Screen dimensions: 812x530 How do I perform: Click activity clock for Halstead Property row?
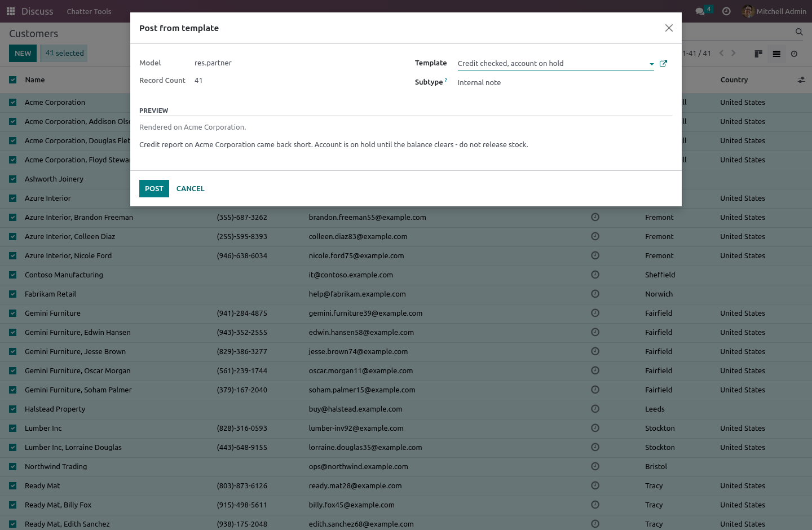coord(595,409)
